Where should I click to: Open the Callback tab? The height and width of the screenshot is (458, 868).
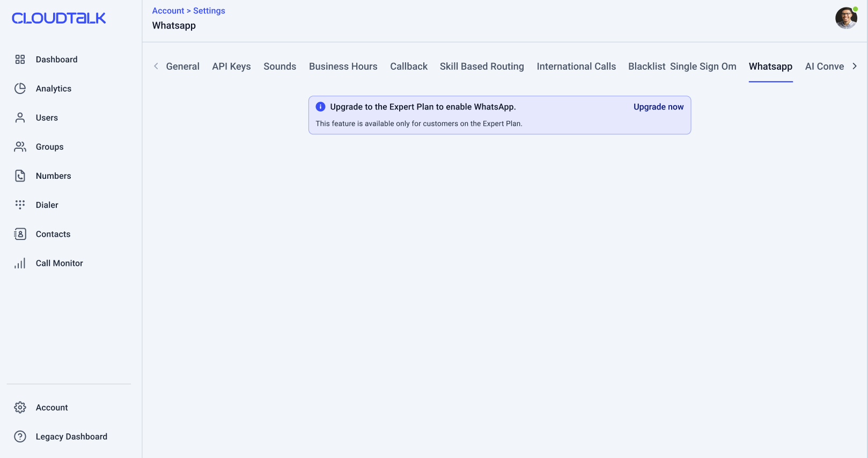point(409,67)
